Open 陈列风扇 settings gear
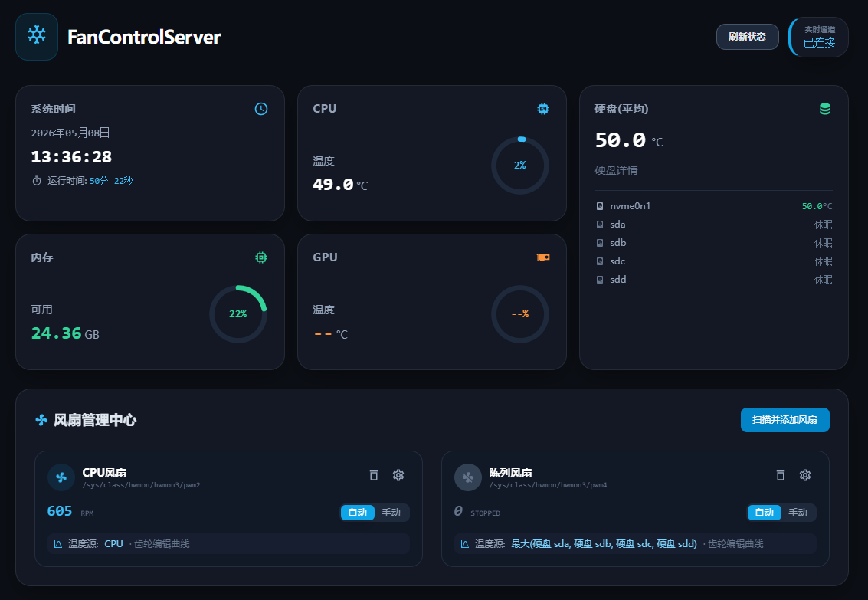 tap(805, 475)
